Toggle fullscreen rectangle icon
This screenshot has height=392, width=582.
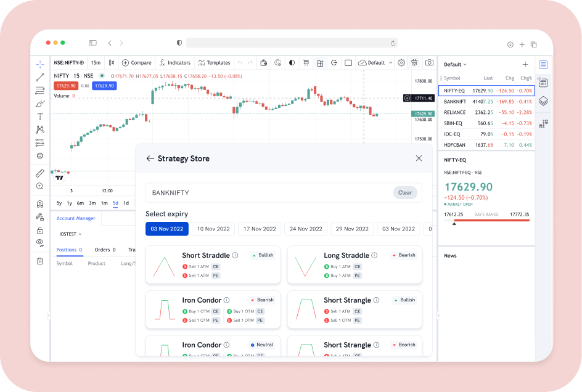click(x=348, y=63)
